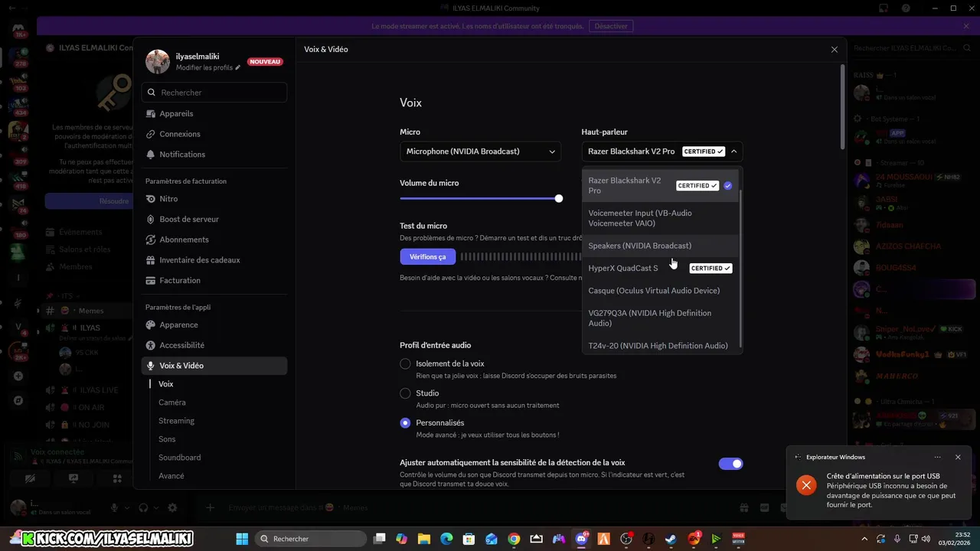Click the Rechercher settings search field
The width and height of the screenshot is (980, 551).
coord(214,93)
